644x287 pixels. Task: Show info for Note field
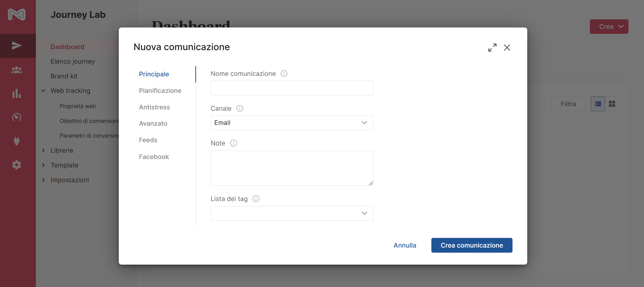(233, 143)
